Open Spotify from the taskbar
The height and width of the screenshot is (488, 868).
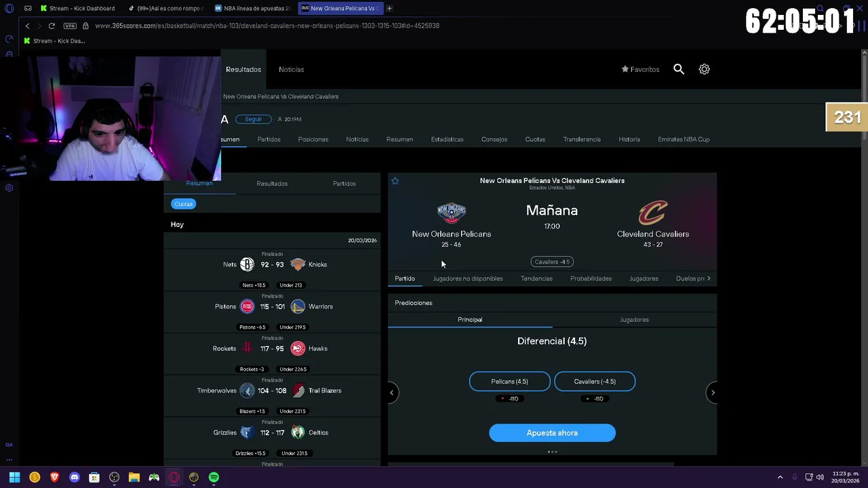[x=214, y=477]
